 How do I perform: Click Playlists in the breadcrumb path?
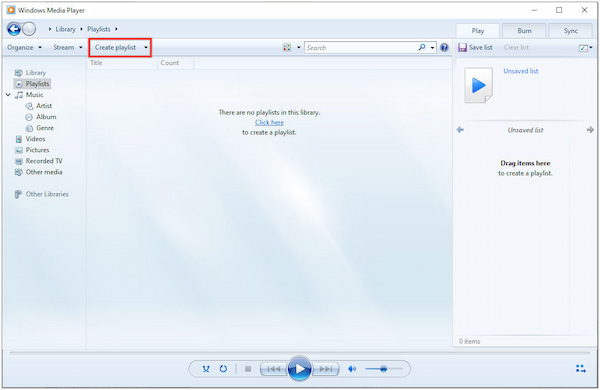click(99, 29)
